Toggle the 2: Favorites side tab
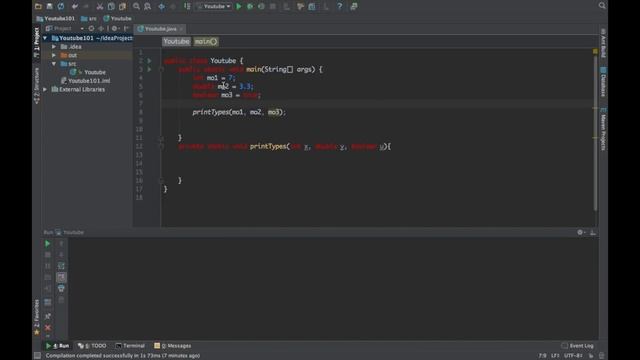Image resolution: width=640 pixels, height=360 pixels. pyautogui.click(x=36, y=317)
